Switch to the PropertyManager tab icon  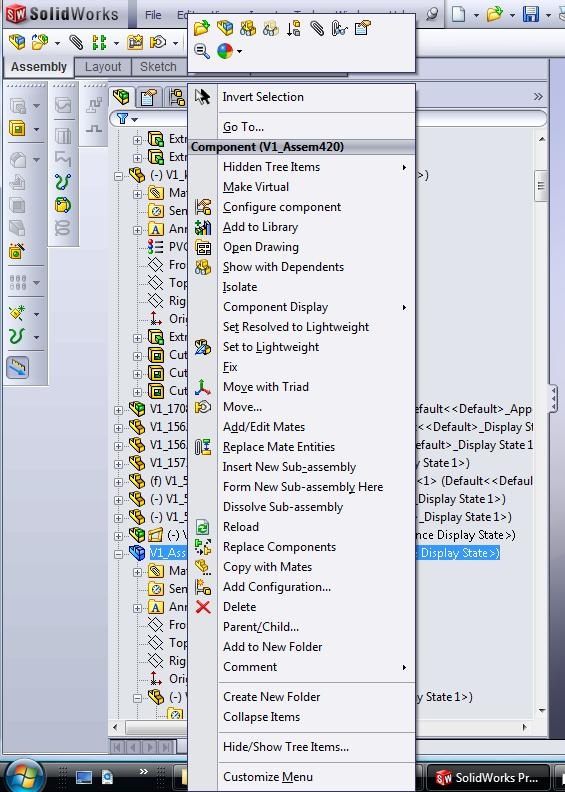tap(148, 97)
